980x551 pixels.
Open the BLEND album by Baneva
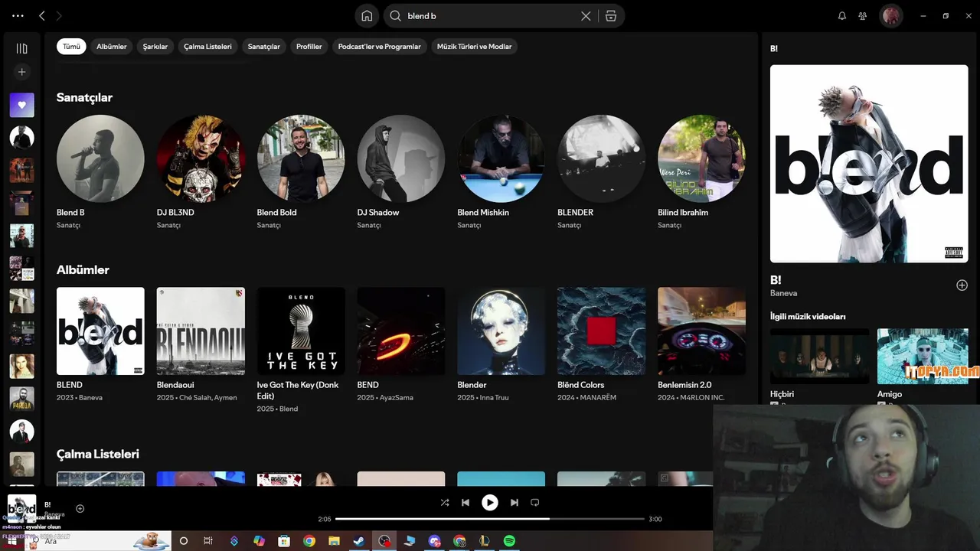click(x=100, y=331)
